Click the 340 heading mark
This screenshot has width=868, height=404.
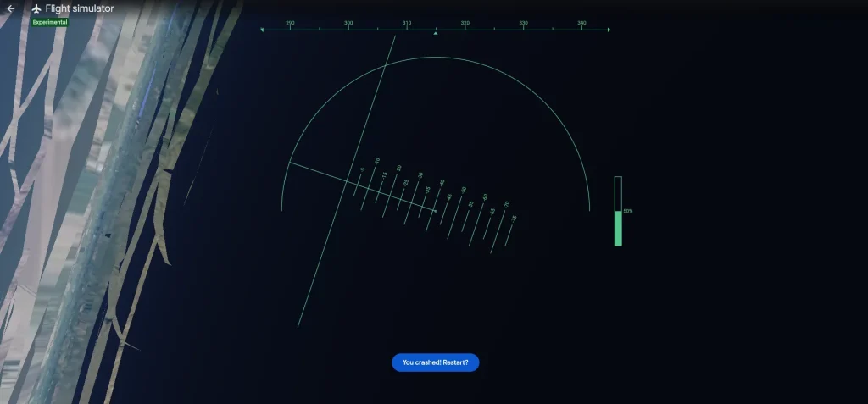581,23
